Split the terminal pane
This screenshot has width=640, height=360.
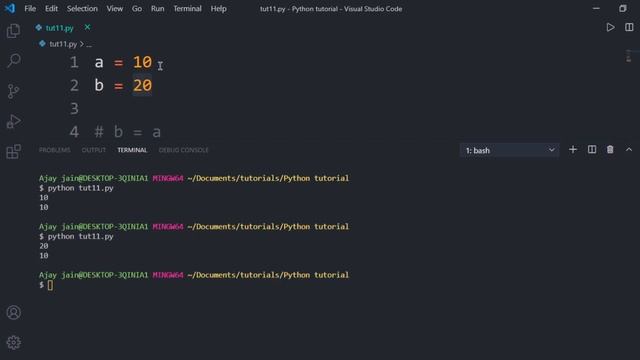(x=591, y=150)
